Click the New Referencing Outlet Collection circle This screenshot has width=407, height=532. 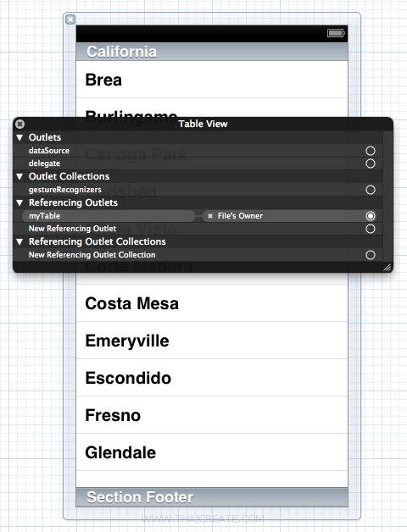pyautogui.click(x=371, y=255)
